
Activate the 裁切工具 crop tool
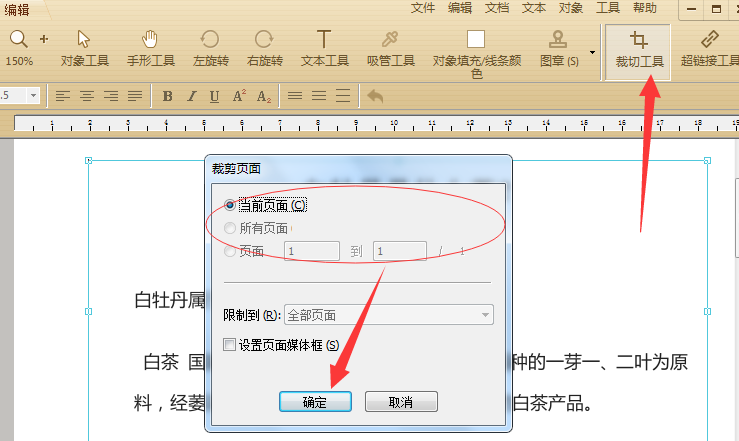click(639, 52)
